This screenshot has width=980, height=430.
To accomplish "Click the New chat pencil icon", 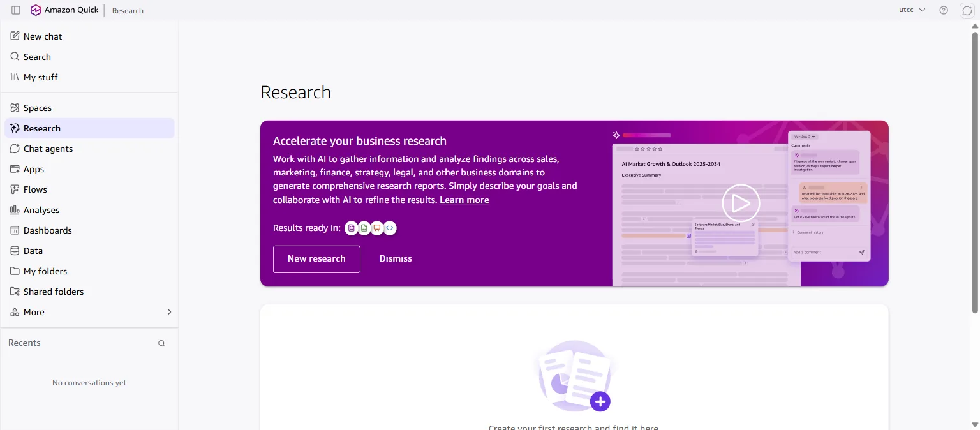I will [x=15, y=36].
